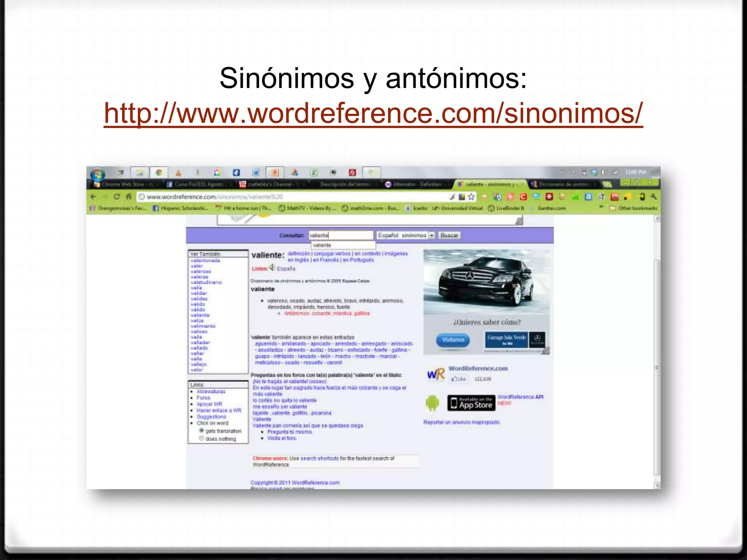Open the 'Other bookmarks' folder
This screenshot has width=747, height=560.
[634, 208]
